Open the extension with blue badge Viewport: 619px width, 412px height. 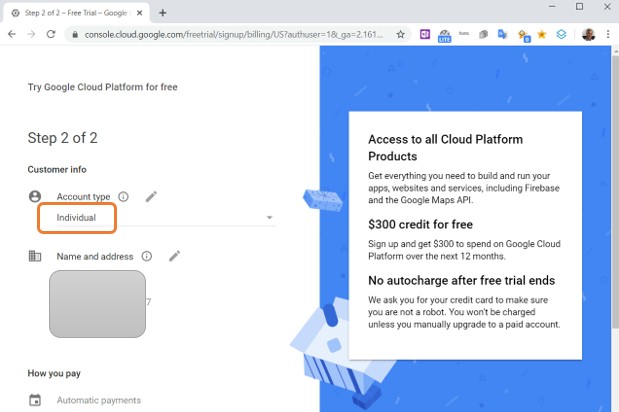pyautogui.click(x=523, y=36)
